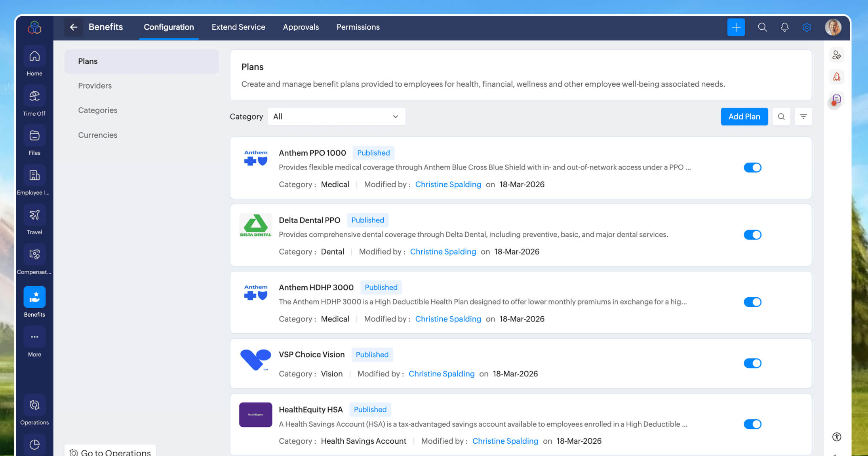Image resolution: width=868 pixels, height=456 pixels.
Task: Open the settings gear icon
Action: tap(807, 27)
